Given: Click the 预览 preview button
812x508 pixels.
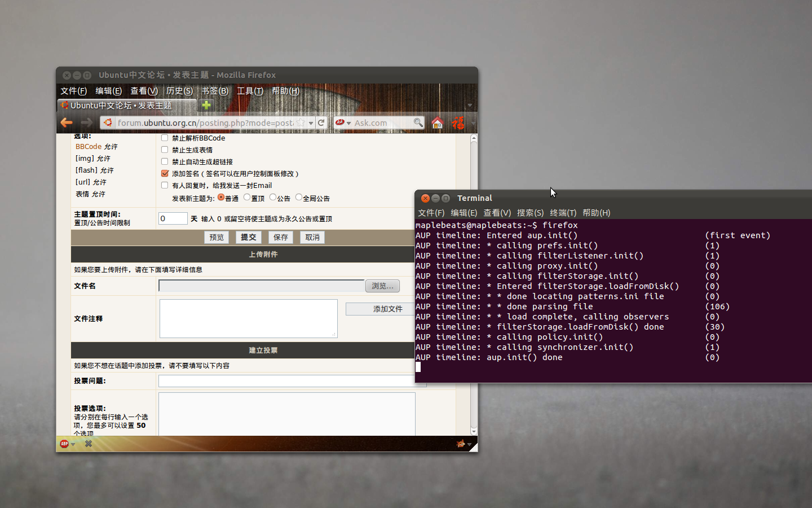Looking at the screenshot, I should click(x=217, y=238).
